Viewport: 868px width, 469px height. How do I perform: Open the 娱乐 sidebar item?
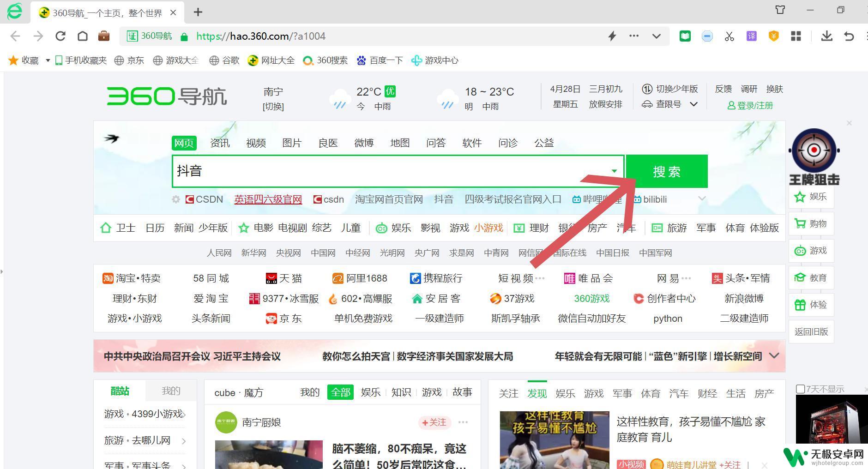click(x=811, y=197)
